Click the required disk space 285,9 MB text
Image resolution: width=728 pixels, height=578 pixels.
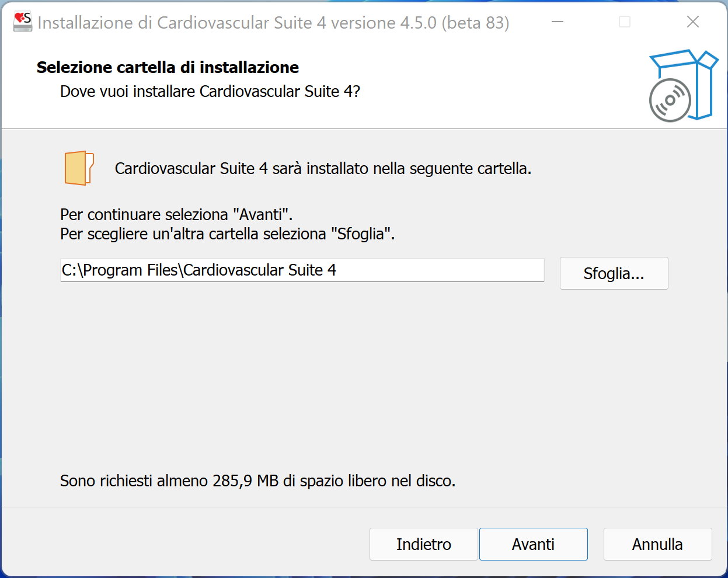[x=257, y=481]
